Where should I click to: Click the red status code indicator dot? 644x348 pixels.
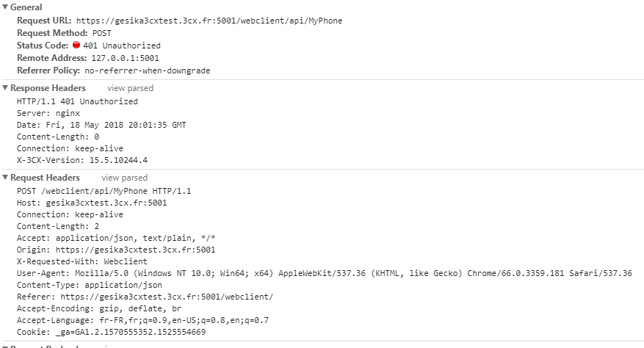(76, 46)
